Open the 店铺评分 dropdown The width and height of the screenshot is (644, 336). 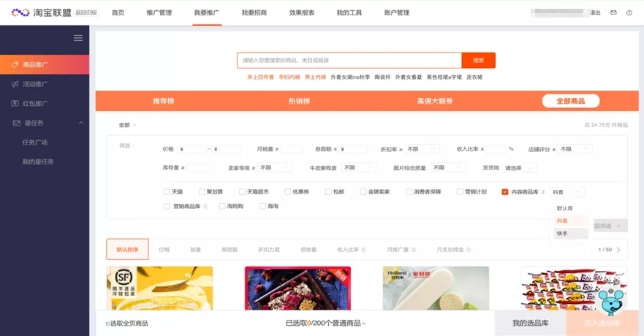[575, 149]
